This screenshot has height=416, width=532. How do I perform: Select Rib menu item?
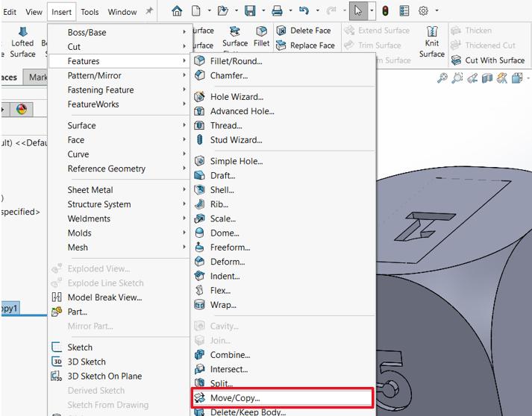coord(284,204)
